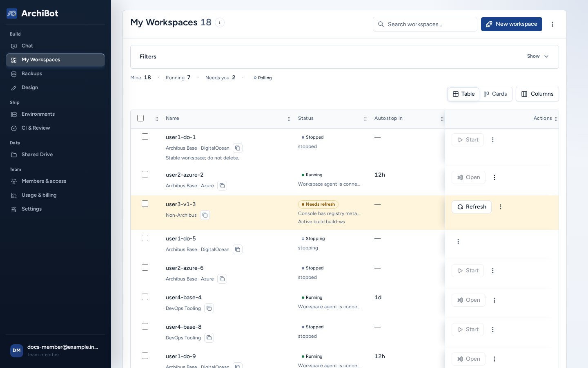Image resolution: width=588 pixels, height=368 pixels.
Task: Copy the user4-base-8 workspace name
Action: (x=209, y=338)
